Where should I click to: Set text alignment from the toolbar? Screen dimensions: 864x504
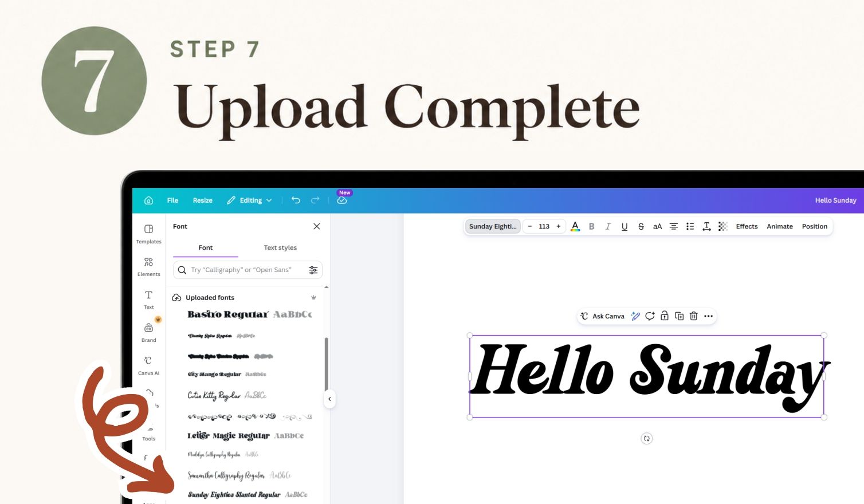pos(674,226)
